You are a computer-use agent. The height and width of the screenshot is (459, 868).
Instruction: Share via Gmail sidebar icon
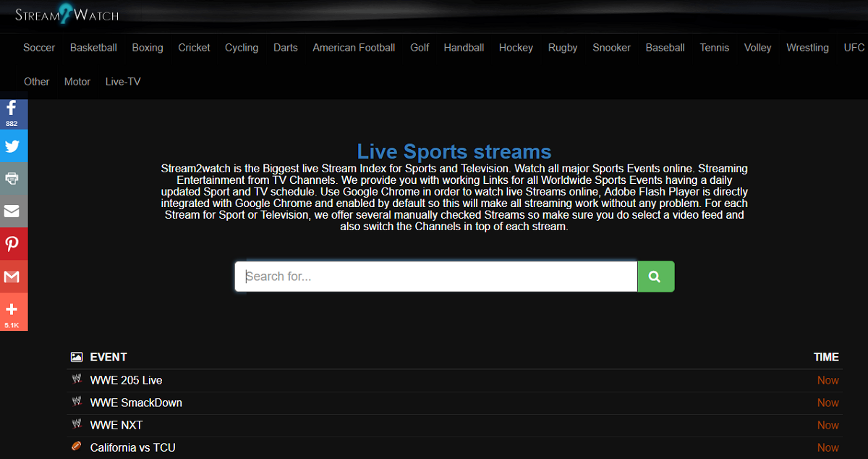(x=12, y=276)
